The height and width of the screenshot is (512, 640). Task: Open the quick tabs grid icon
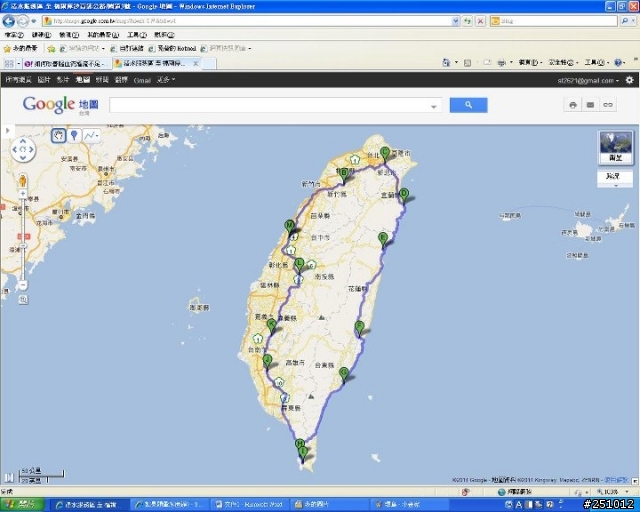click(x=9, y=63)
